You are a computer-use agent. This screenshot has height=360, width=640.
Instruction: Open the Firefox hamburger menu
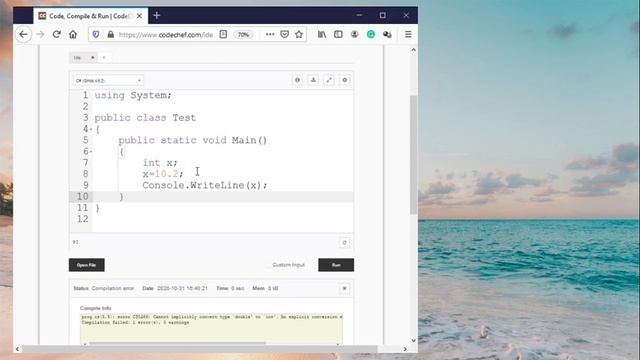pyautogui.click(x=408, y=34)
